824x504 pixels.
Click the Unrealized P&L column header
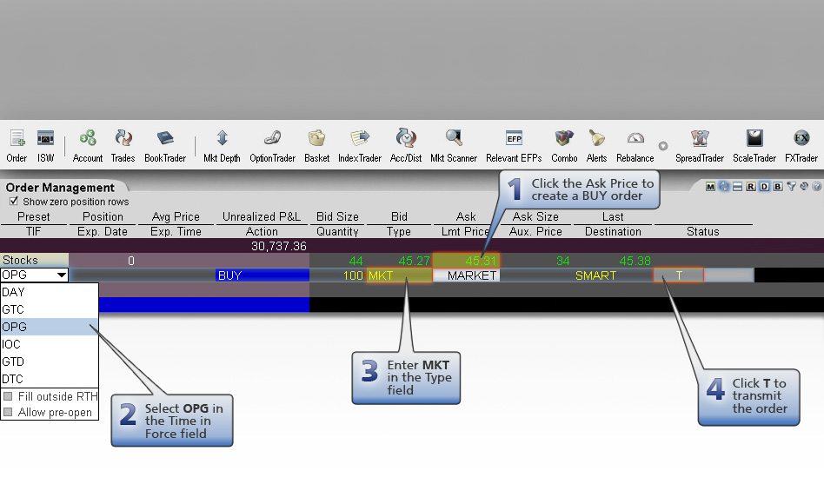(262, 216)
